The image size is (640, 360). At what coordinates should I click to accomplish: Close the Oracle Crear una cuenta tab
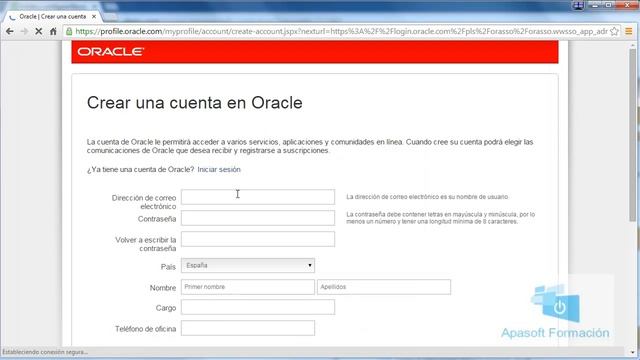tap(94, 17)
